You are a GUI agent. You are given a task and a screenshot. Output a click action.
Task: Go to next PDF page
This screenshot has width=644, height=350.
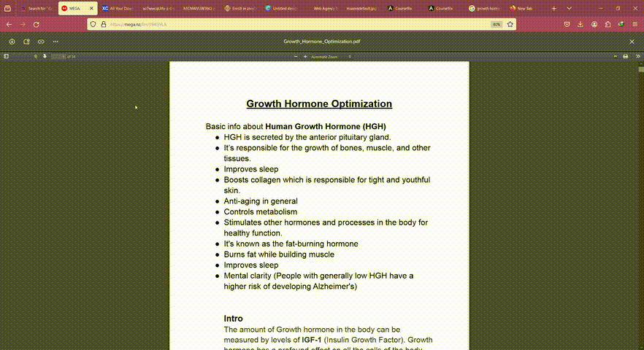45,57
